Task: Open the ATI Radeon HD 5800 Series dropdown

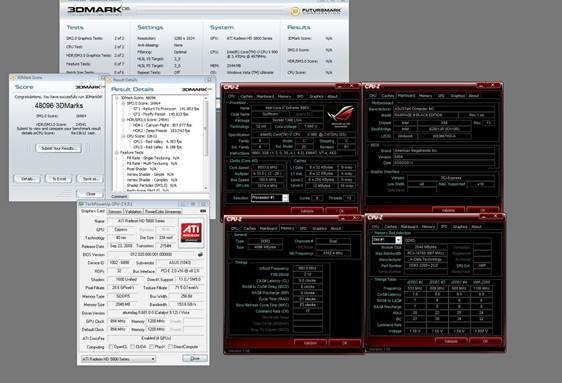Action: 119,359
